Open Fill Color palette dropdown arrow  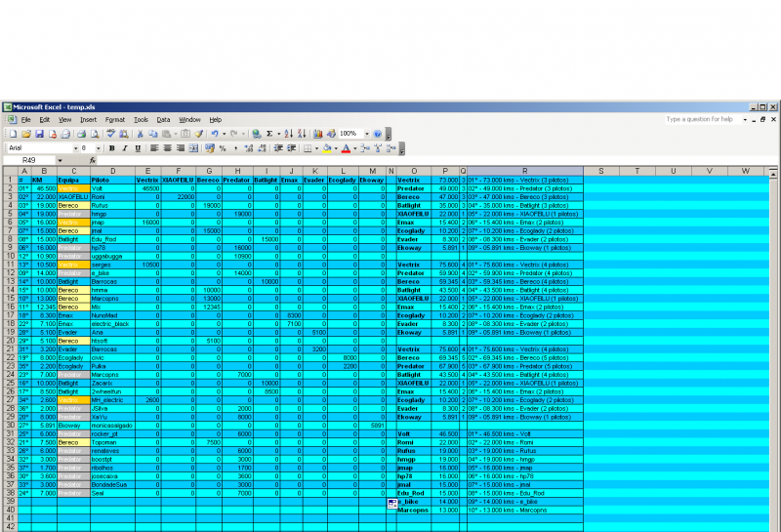(336, 148)
